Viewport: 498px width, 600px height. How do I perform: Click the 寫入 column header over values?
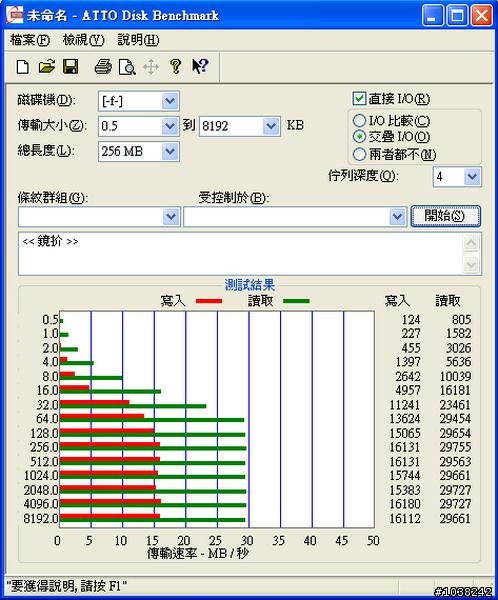[397, 301]
